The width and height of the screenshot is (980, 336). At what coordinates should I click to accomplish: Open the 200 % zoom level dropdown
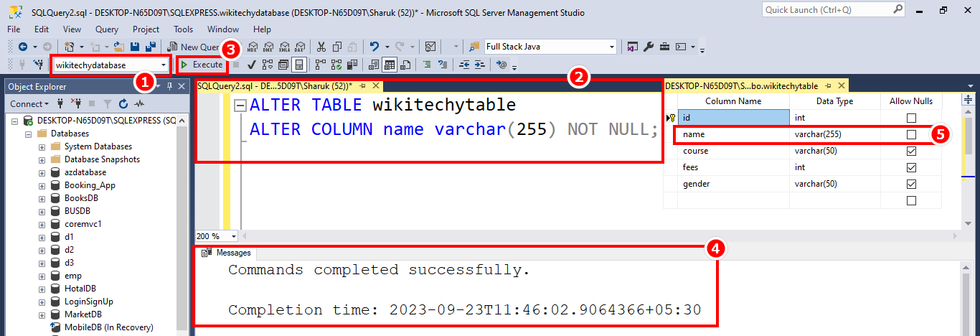(x=234, y=236)
